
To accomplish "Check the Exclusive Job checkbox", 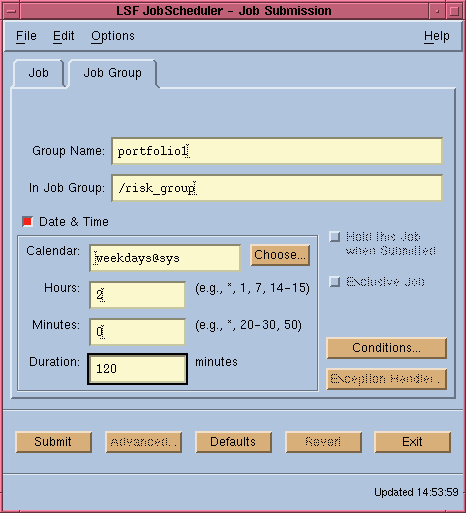I will tap(335, 282).
